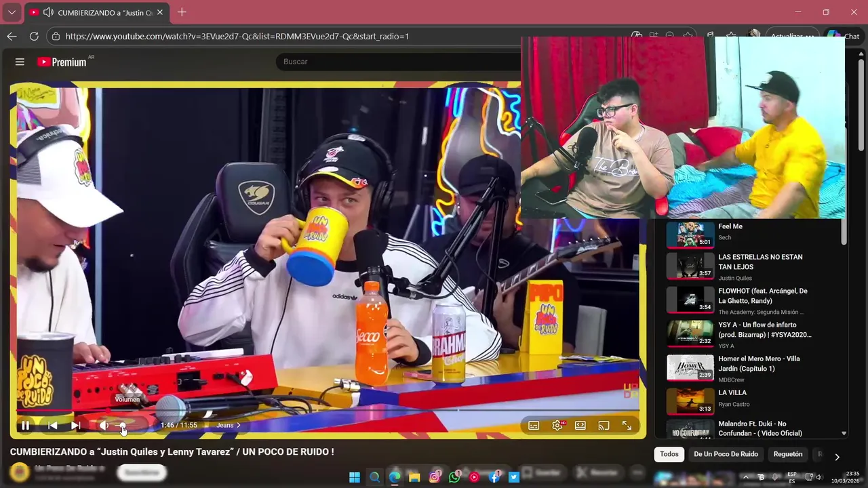This screenshot has width=868, height=488.
Task: Open 'FLOWHOT (feat. Arcángel...' video
Action: pyautogui.click(x=763, y=296)
